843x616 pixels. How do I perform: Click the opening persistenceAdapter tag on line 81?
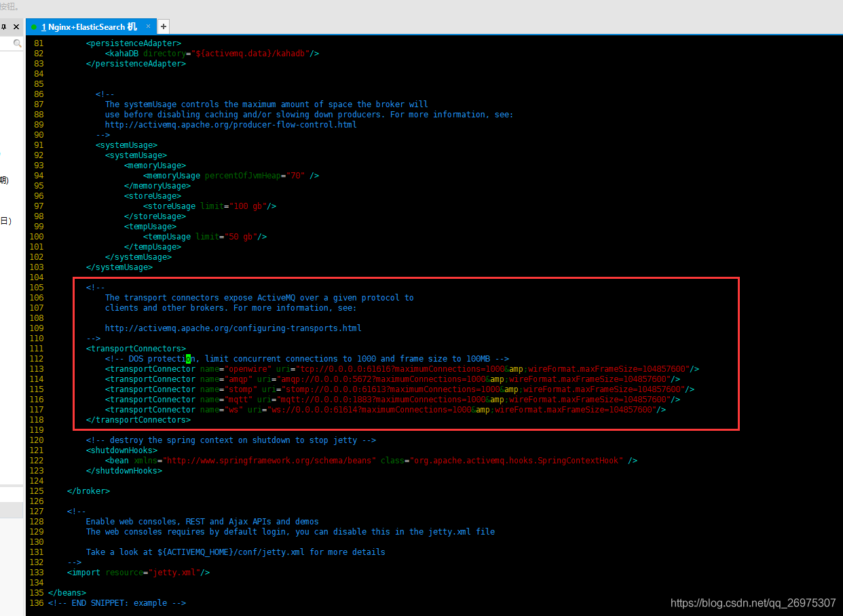[x=134, y=43]
